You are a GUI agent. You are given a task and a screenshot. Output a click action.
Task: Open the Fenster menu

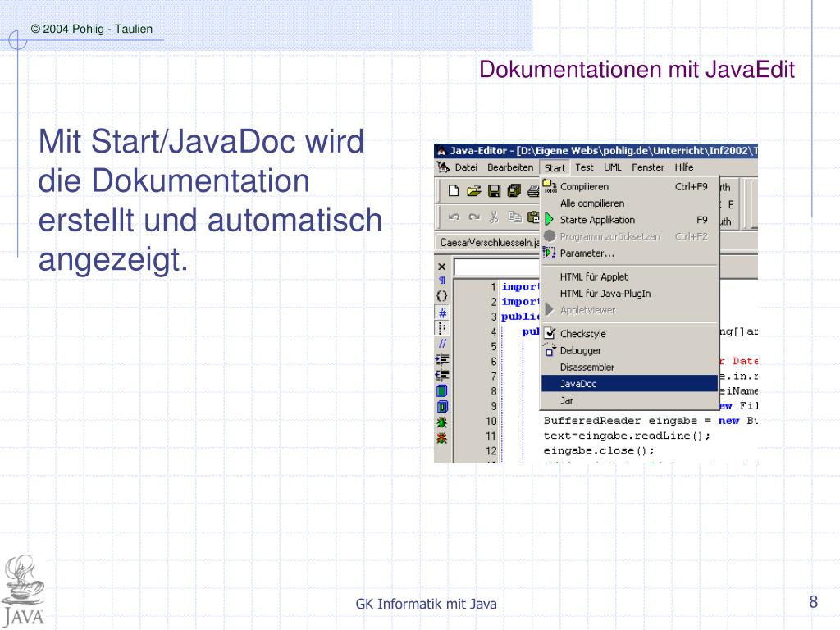point(648,167)
